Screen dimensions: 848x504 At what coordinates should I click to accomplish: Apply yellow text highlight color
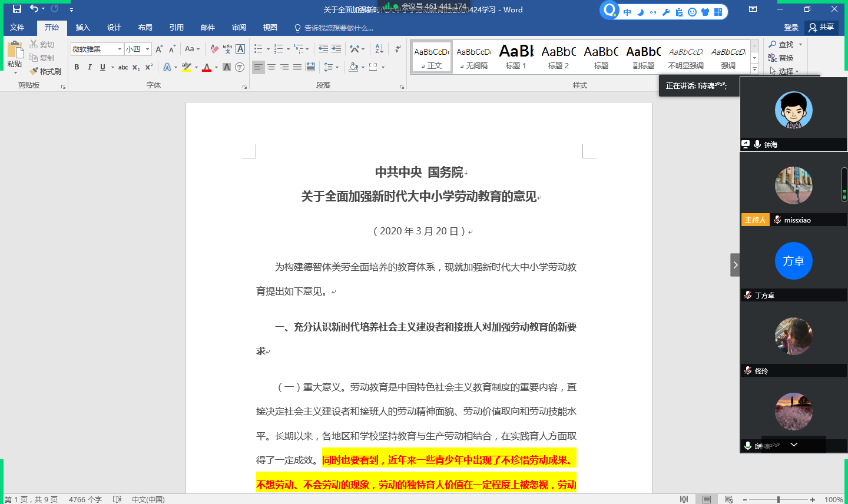[x=187, y=67]
